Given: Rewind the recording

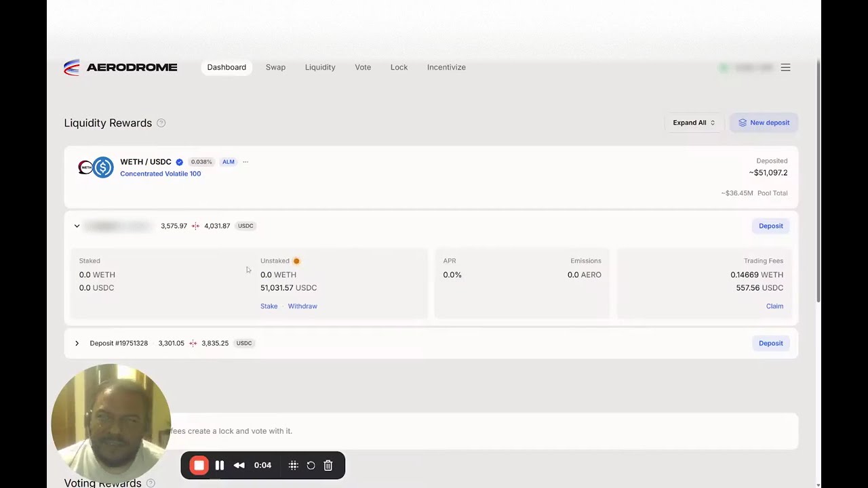Looking at the screenshot, I should tap(239, 466).
